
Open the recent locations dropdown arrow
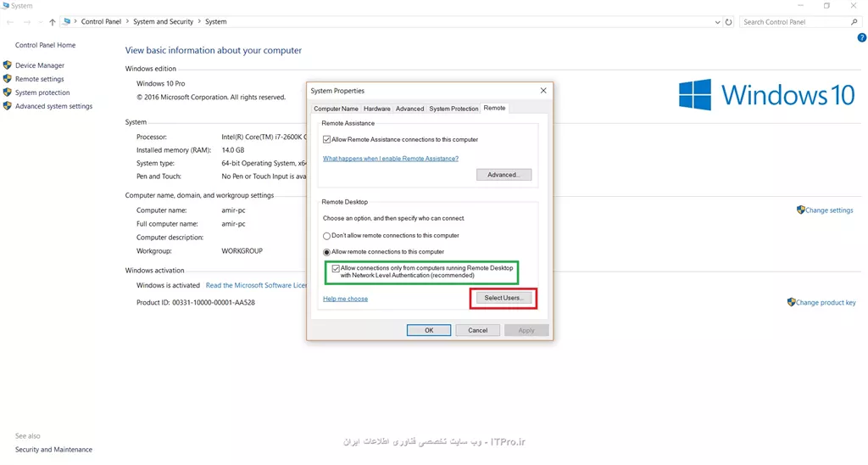pyautogui.click(x=41, y=22)
